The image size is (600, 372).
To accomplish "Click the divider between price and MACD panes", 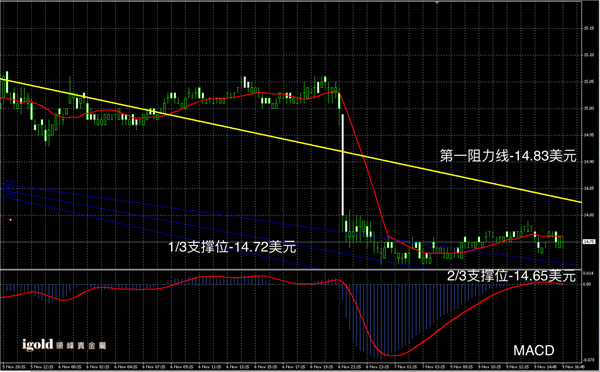I will pos(291,269).
